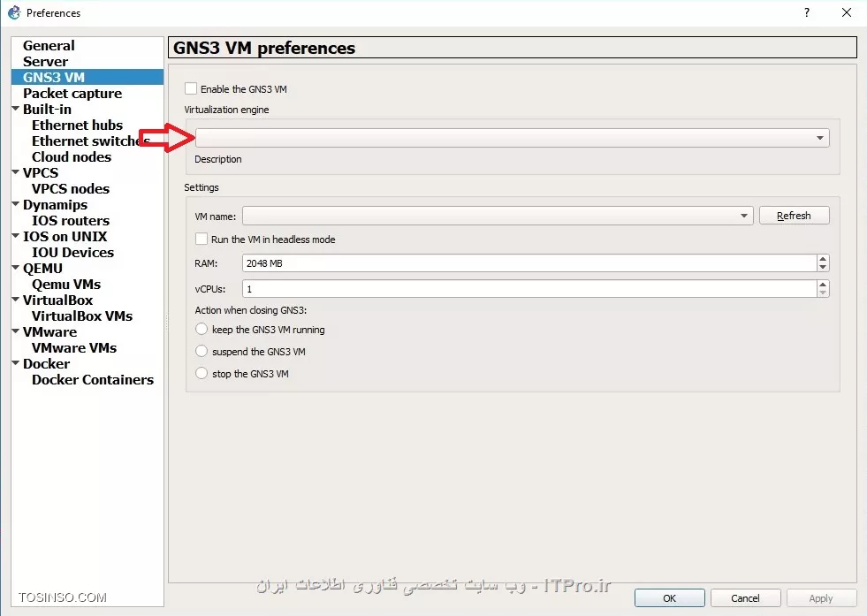This screenshot has width=867, height=616.
Task: Open the VM name dropdown
Action: tap(498, 216)
